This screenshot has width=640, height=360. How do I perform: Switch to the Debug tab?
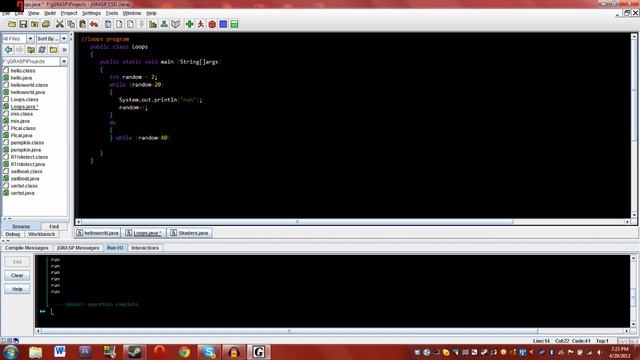click(13, 234)
